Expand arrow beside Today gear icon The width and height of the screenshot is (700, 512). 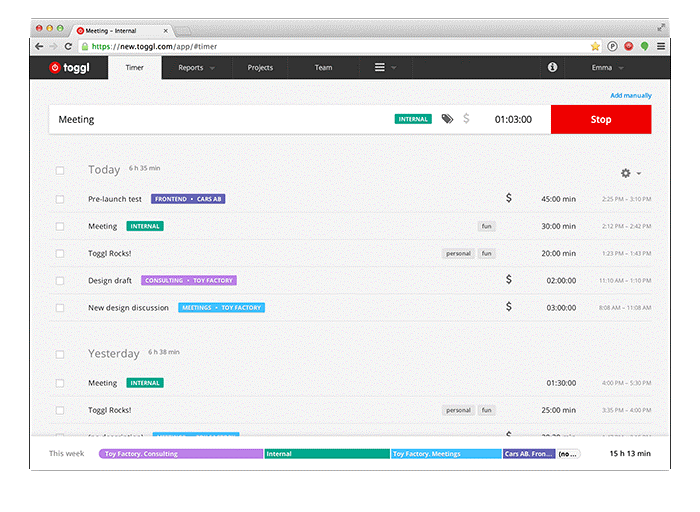[x=639, y=173]
